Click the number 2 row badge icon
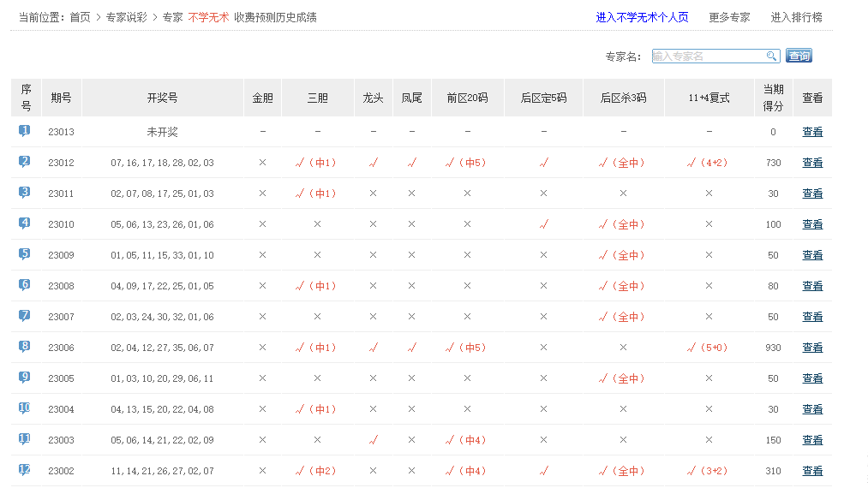The image size is (868, 488). pyautogui.click(x=25, y=162)
